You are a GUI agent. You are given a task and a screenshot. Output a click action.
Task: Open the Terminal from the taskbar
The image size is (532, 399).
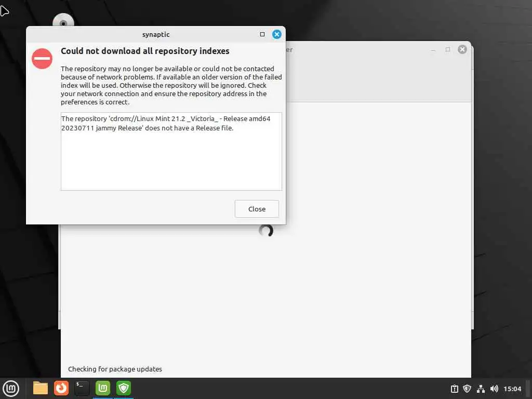pos(82,388)
